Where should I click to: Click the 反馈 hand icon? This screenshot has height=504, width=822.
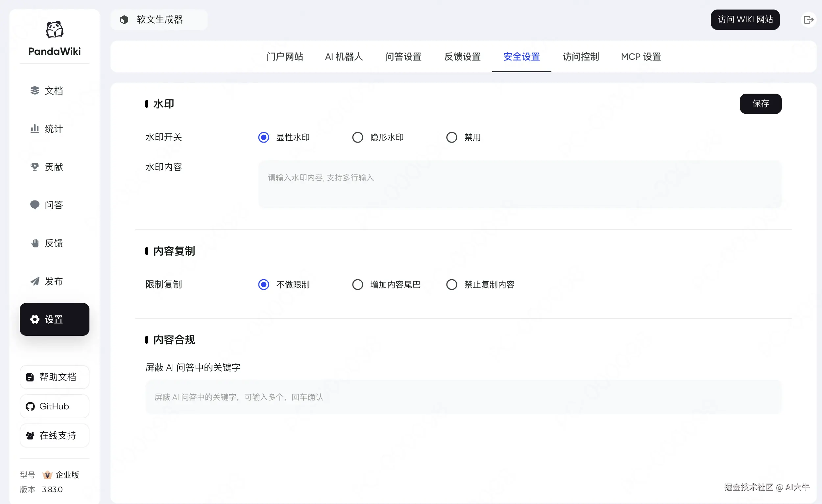[35, 243]
